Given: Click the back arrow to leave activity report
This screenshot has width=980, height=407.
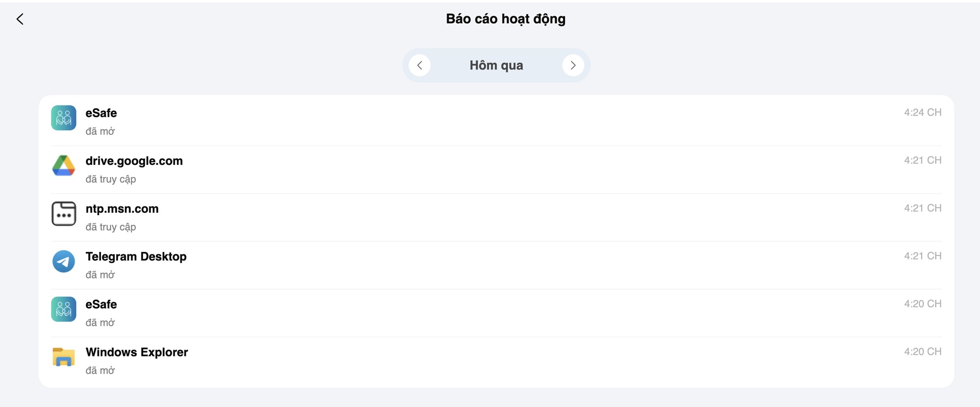Looking at the screenshot, I should point(20,19).
